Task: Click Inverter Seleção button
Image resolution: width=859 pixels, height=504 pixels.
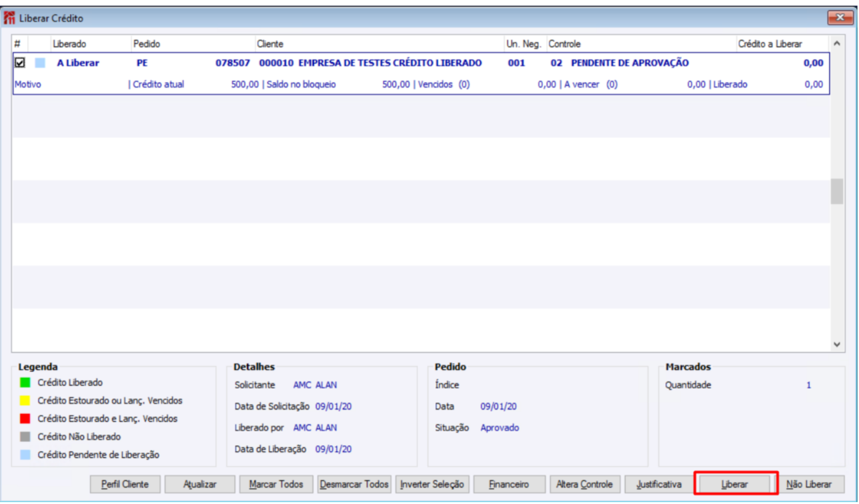Action: 432,485
